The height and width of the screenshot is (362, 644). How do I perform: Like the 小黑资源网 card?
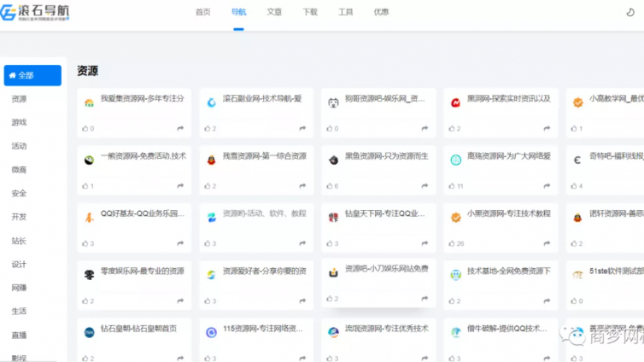point(456,243)
